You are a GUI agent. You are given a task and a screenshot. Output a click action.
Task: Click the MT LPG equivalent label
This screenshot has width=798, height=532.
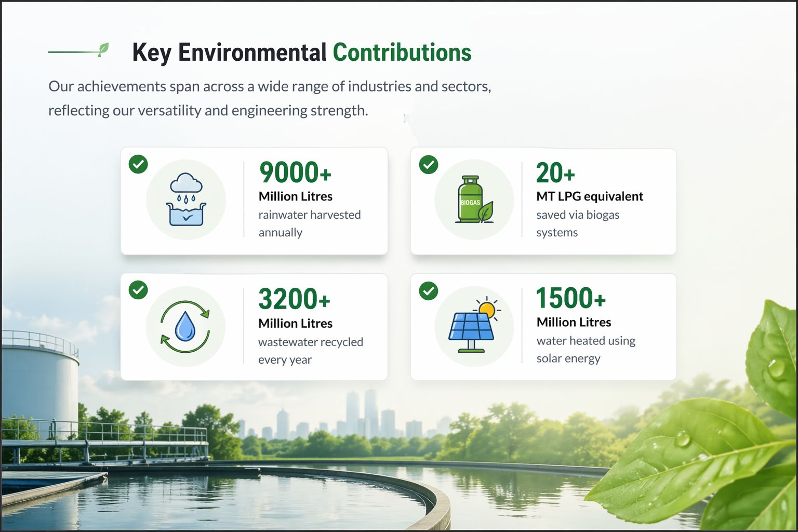(x=590, y=196)
